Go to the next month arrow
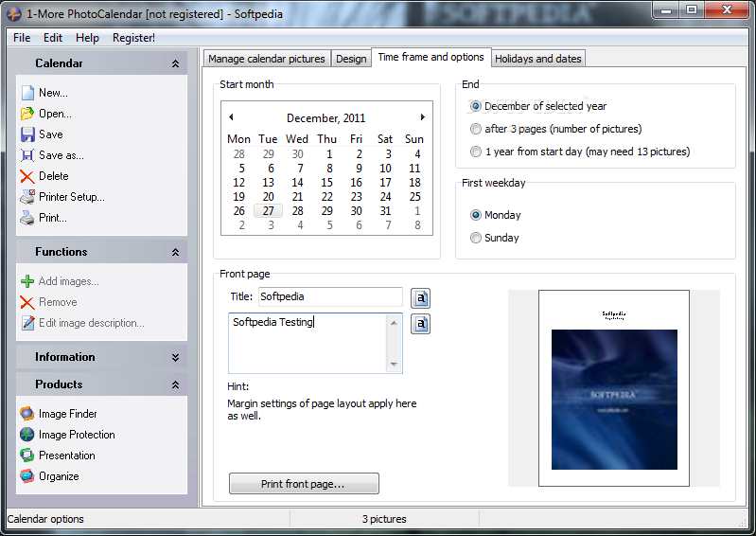The image size is (756, 536). (422, 117)
